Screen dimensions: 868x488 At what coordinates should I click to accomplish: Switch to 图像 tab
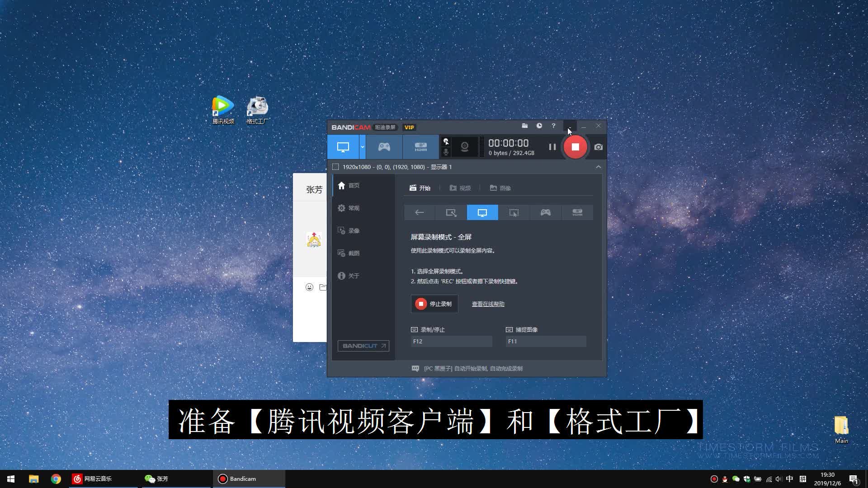click(x=500, y=188)
